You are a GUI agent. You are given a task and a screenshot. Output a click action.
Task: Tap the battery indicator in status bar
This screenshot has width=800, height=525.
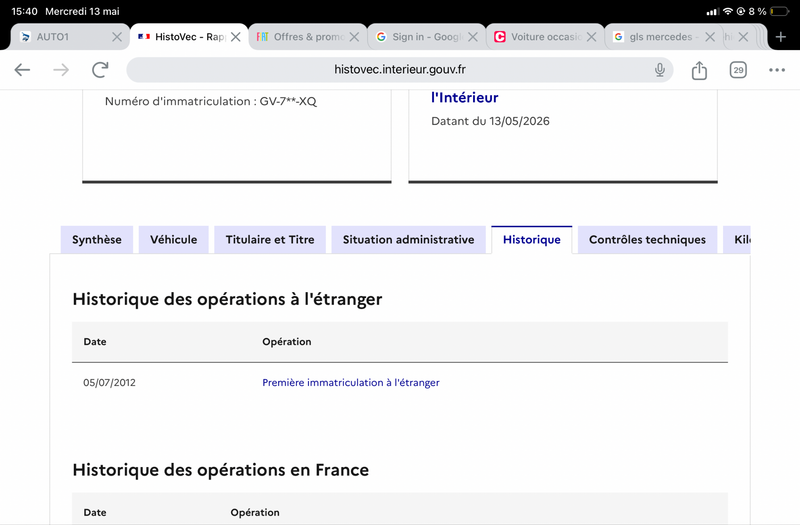[779, 11]
